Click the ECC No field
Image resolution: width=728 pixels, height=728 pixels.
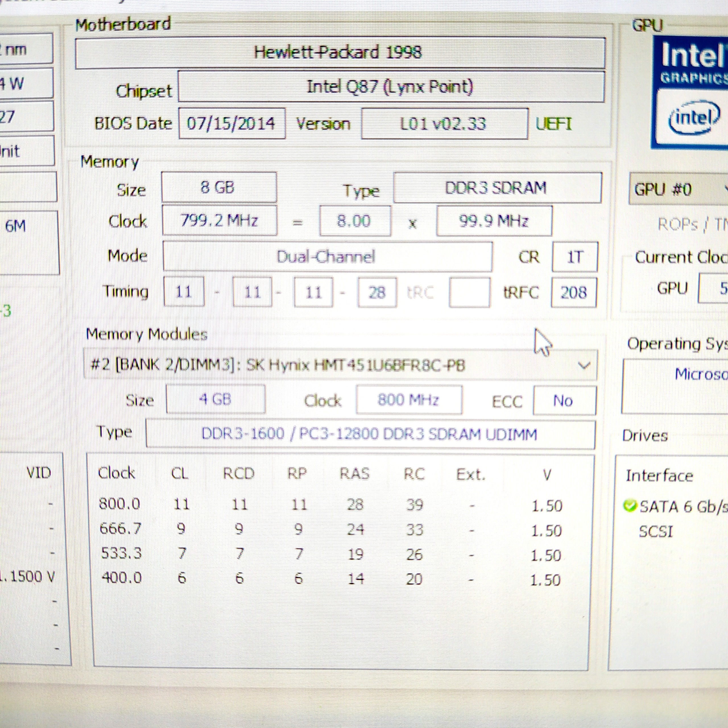tap(564, 401)
